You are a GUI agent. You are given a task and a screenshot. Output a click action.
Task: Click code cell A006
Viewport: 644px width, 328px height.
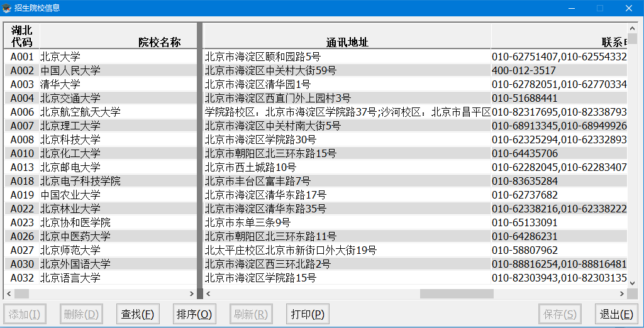pyautogui.click(x=22, y=112)
